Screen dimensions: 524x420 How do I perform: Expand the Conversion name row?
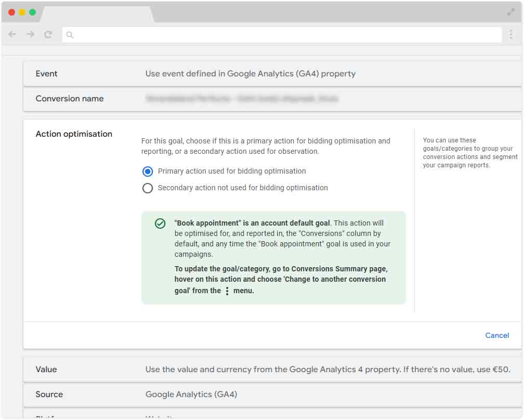pyautogui.click(x=272, y=99)
